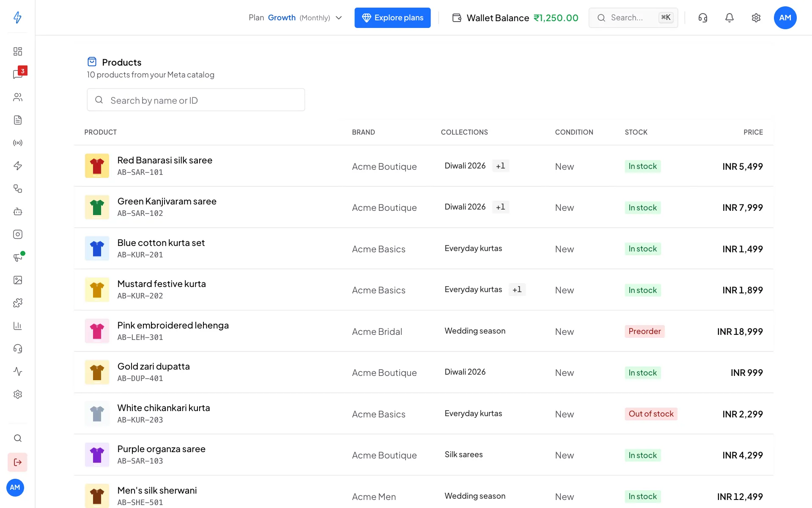Open the Instagram icon in sidebar
This screenshot has height=508, width=812.
17,234
